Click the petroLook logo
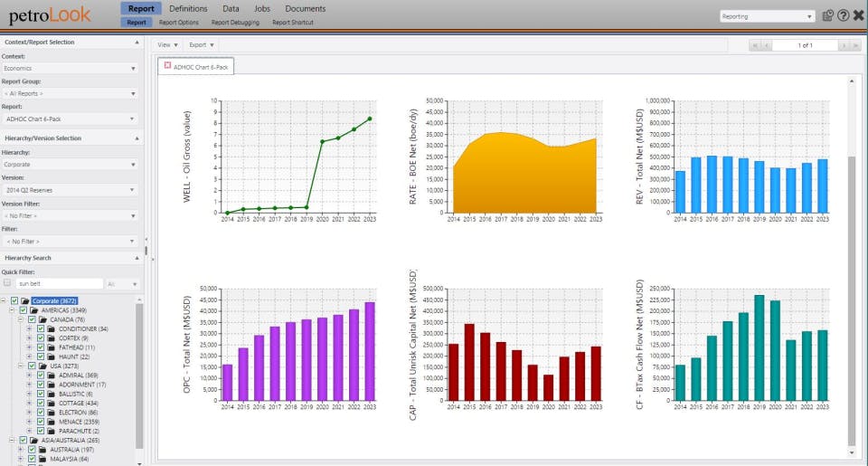 (x=49, y=15)
